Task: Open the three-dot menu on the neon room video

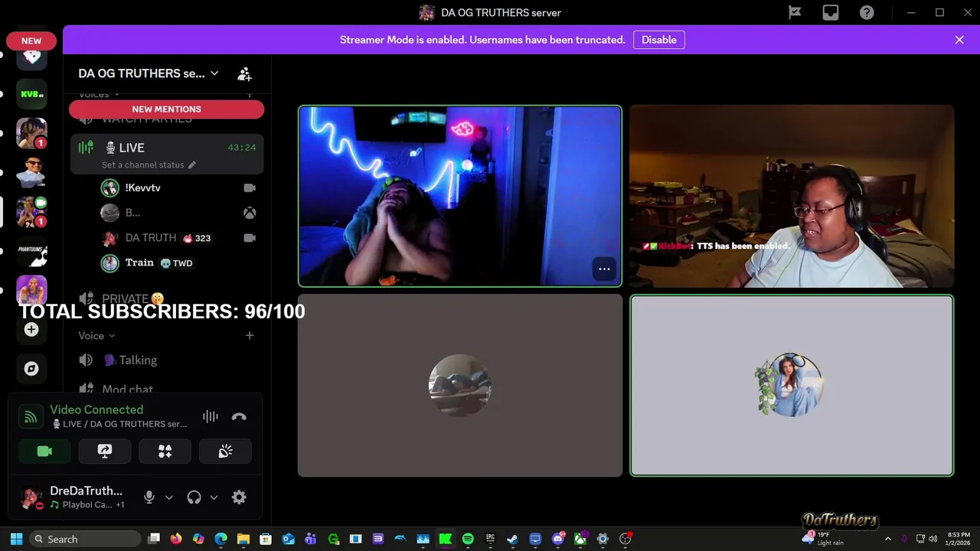Action: click(604, 269)
